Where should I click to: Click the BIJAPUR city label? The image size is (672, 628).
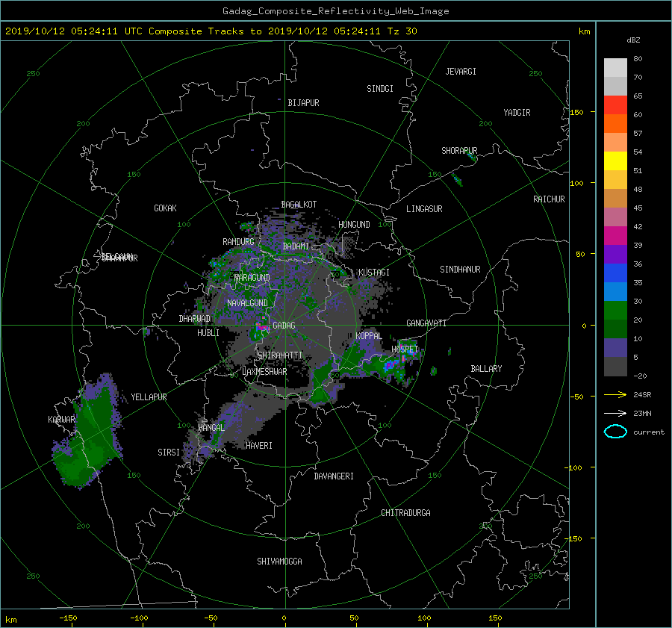(x=303, y=103)
